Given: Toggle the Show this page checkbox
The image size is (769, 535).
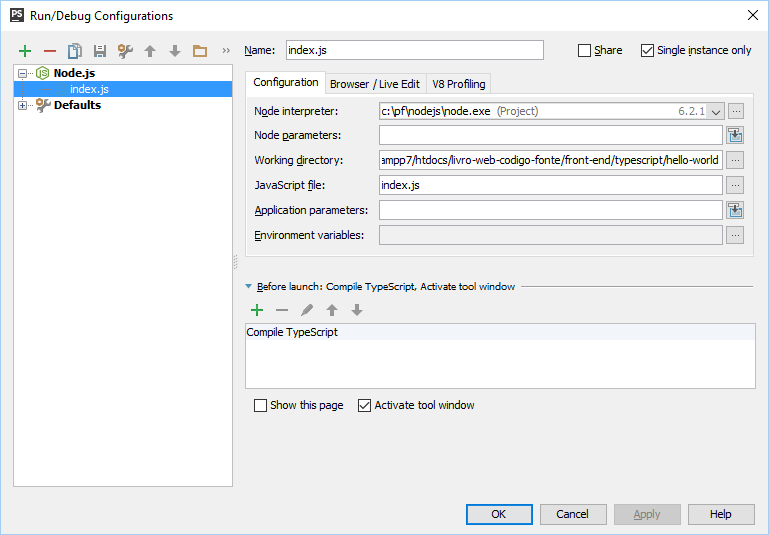Looking at the screenshot, I should click(x=261, y=405).
